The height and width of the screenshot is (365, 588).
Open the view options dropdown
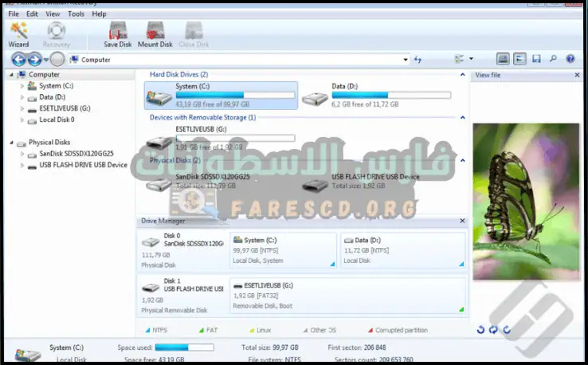[x=471, y=59]
